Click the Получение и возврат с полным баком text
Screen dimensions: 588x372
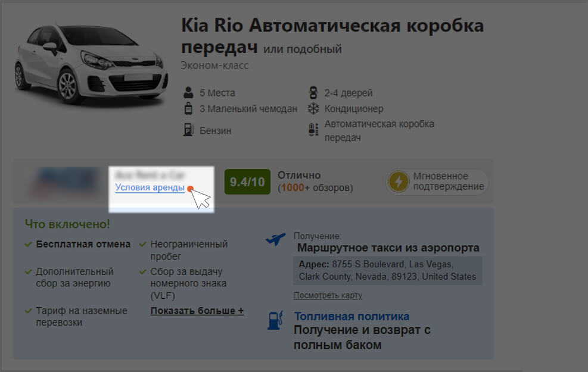[x=362, y=337]
